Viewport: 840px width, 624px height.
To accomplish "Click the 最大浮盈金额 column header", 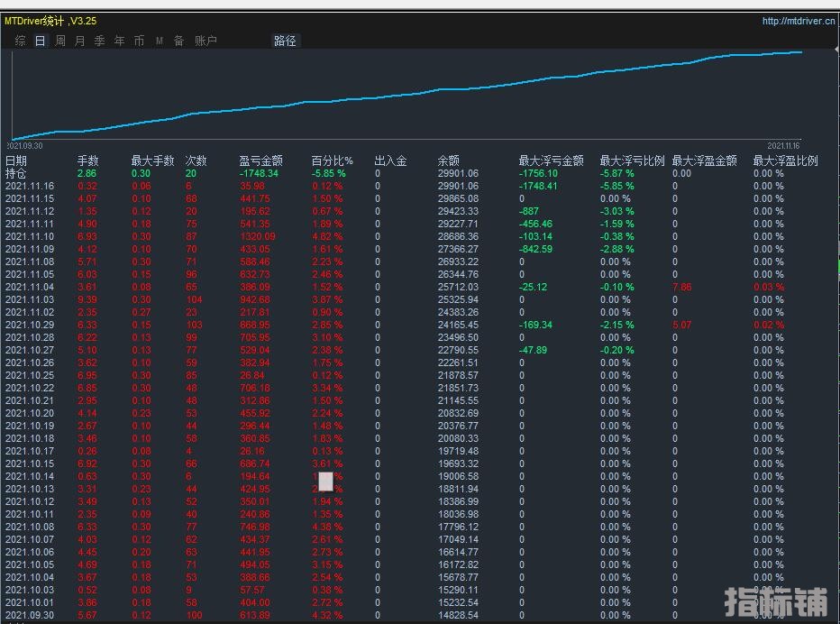I will click(x=705, y=161).
